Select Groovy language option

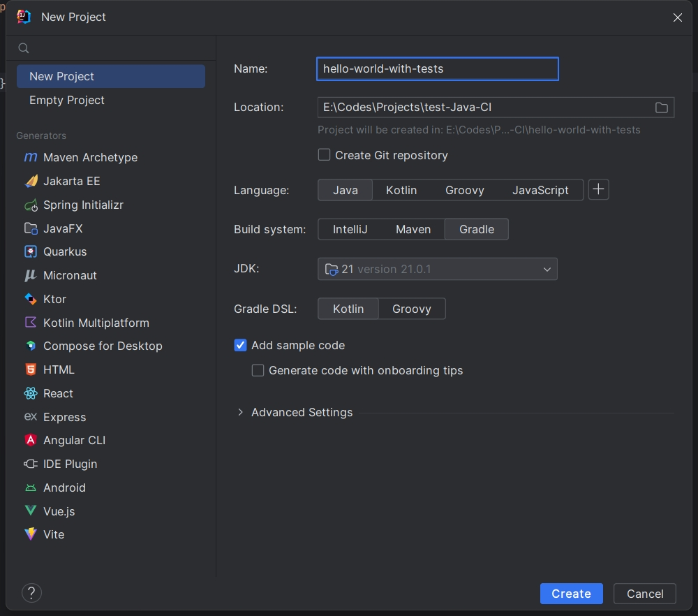tap(465, 190)
